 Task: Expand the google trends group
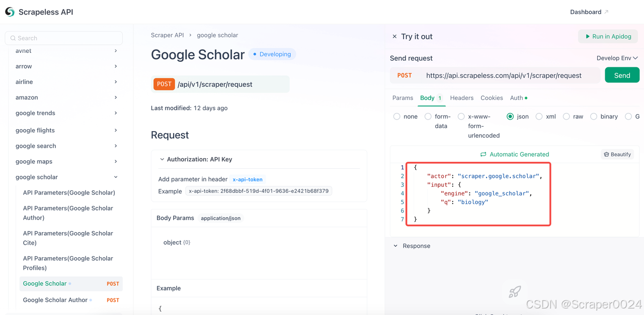click(116, 113)
